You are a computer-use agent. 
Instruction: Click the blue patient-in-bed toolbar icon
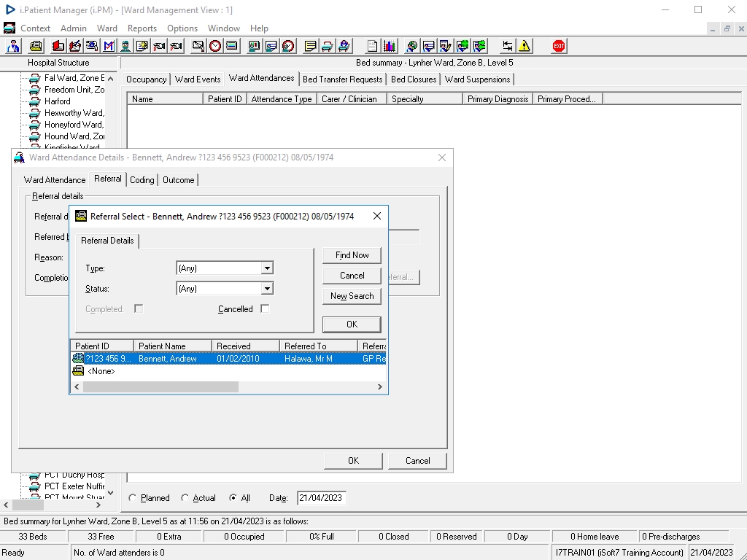[344, 46]
